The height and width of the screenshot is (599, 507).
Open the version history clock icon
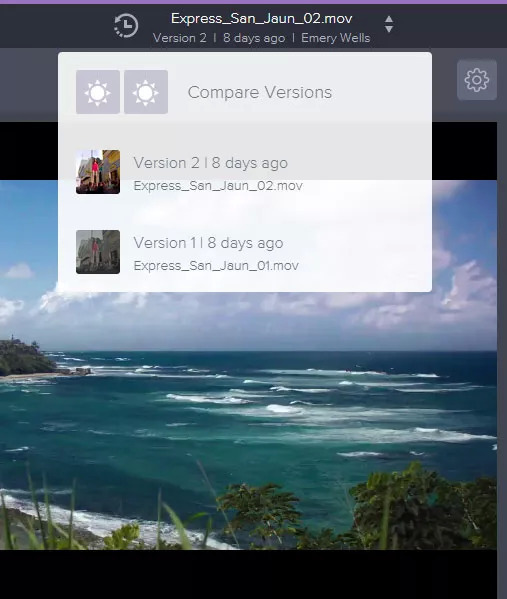point(126,26)
